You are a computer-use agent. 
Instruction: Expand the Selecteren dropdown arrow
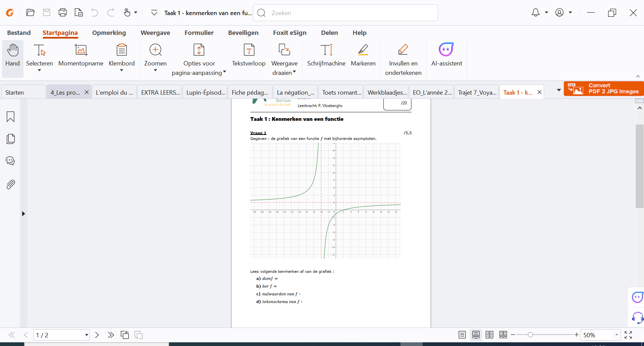point(39,70)
